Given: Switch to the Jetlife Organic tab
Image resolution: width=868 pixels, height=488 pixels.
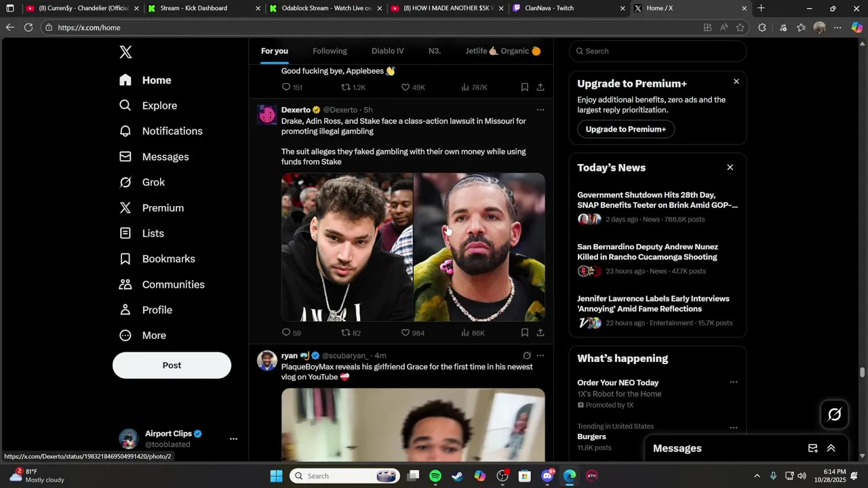Looking at the screenshot, I should [x=503, y=51].
